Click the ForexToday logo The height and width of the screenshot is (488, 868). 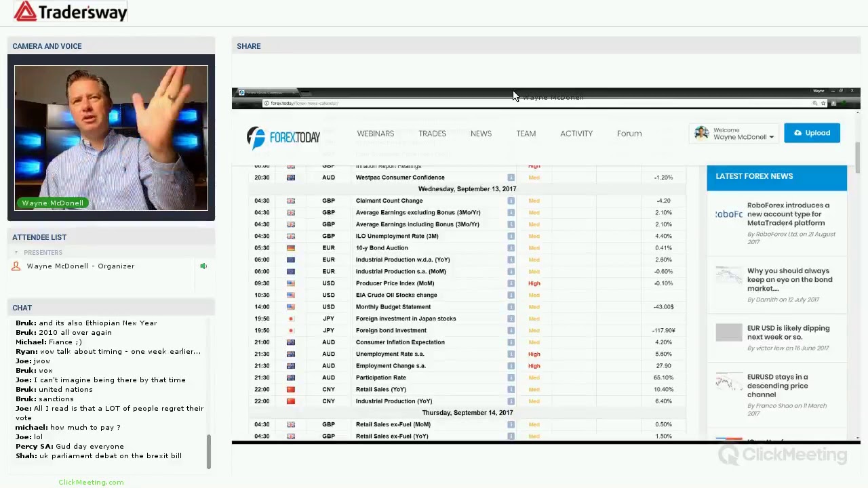click(283, 136)
